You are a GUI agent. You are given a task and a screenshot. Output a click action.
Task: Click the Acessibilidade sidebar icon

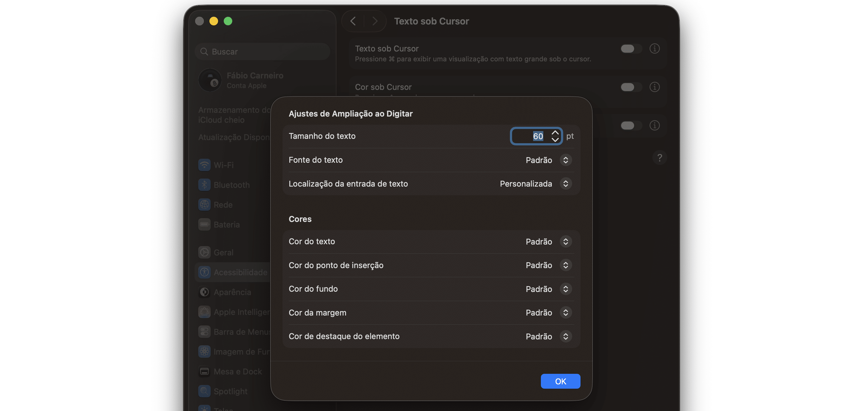tap(204, 272)
